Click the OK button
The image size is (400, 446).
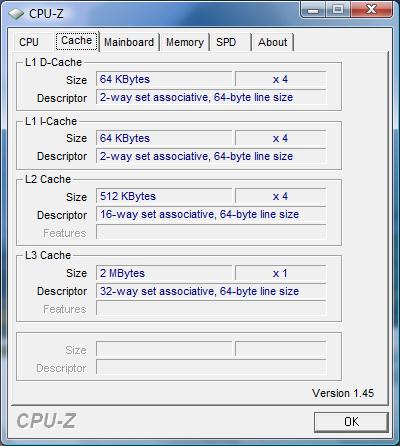click(x=351, y=422)
